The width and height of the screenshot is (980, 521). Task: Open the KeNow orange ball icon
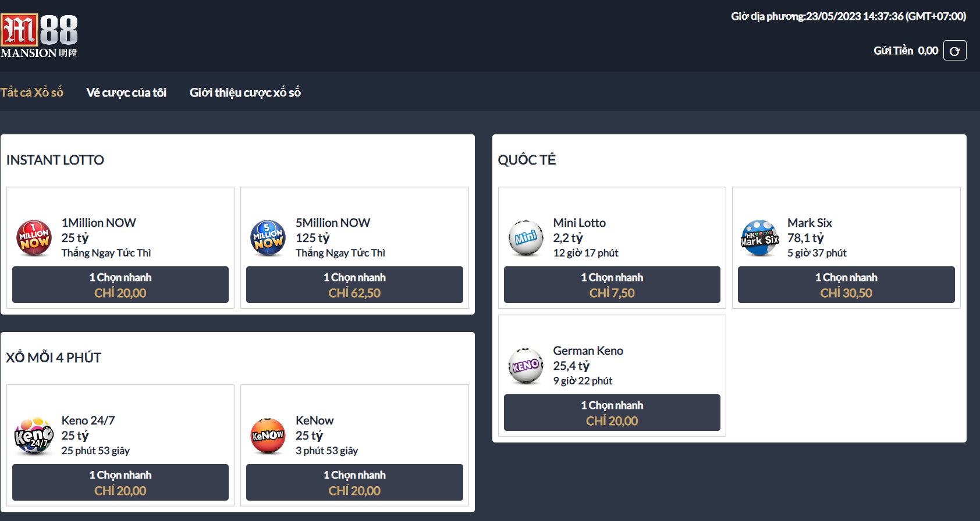coord(268,436)
